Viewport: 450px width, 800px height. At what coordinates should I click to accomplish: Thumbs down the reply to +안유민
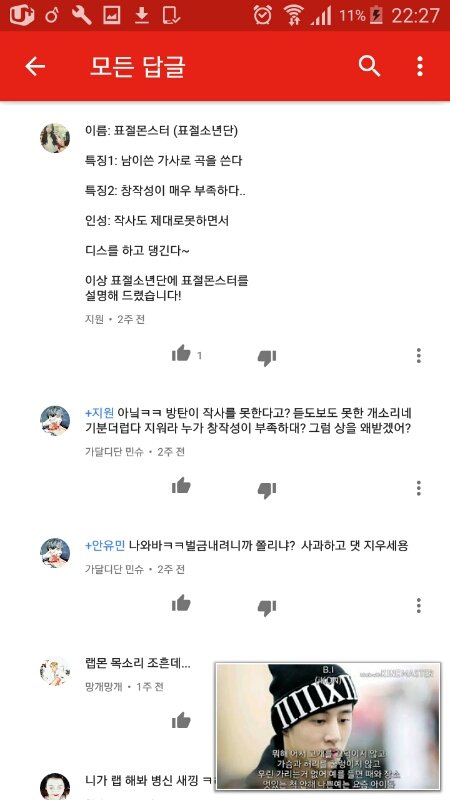point(267,608)
